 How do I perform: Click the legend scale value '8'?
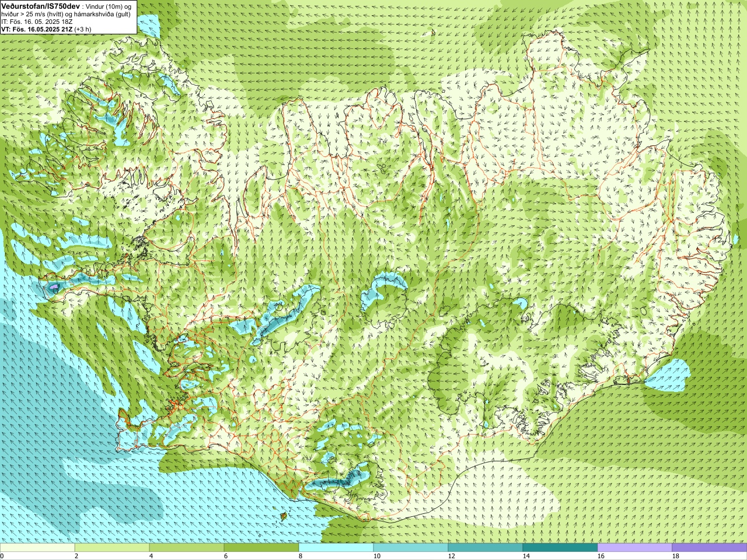pyautogui.click(x=301, y=556)
